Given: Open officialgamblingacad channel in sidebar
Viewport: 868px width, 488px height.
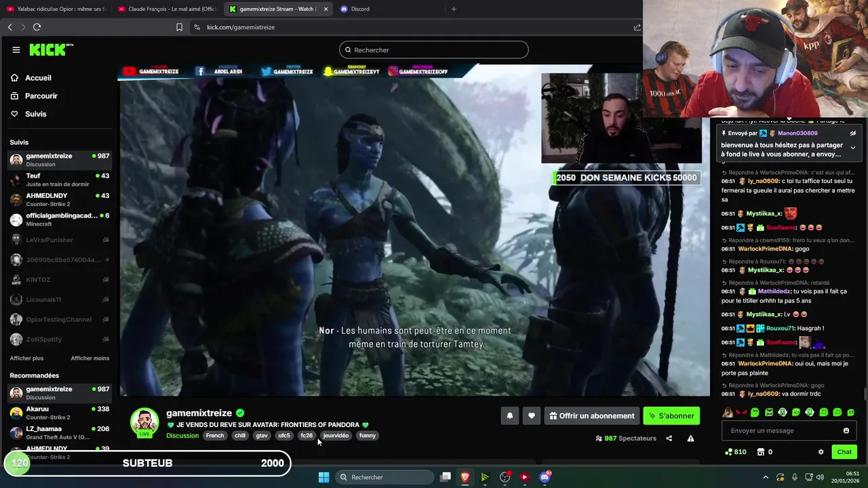Looking at the screenshot, I should pyautogui.click(x=59, y=219).
